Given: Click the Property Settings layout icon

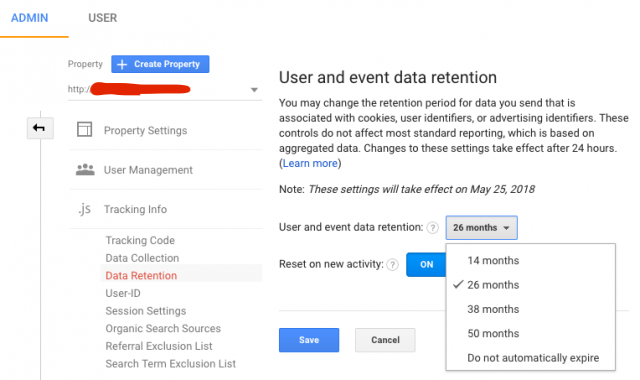Looking at the screenshot, I should tap(84, 129).
